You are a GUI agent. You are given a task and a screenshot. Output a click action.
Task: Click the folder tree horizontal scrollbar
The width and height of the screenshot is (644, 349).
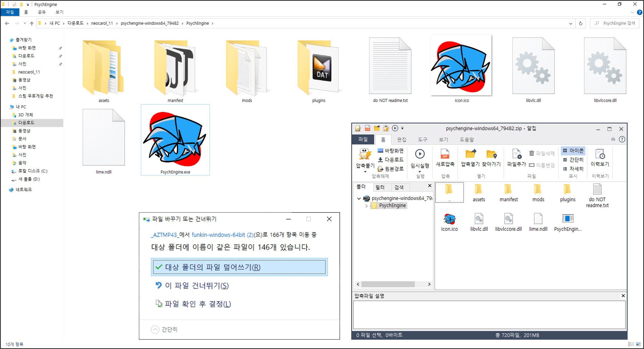point(388,284)
